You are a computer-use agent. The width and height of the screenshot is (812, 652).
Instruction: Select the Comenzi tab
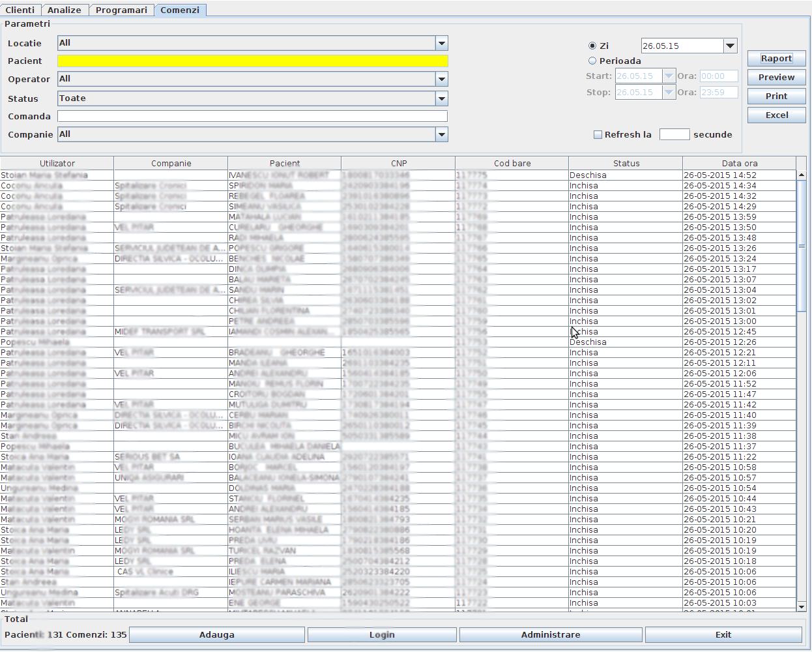tap(180, 10)
